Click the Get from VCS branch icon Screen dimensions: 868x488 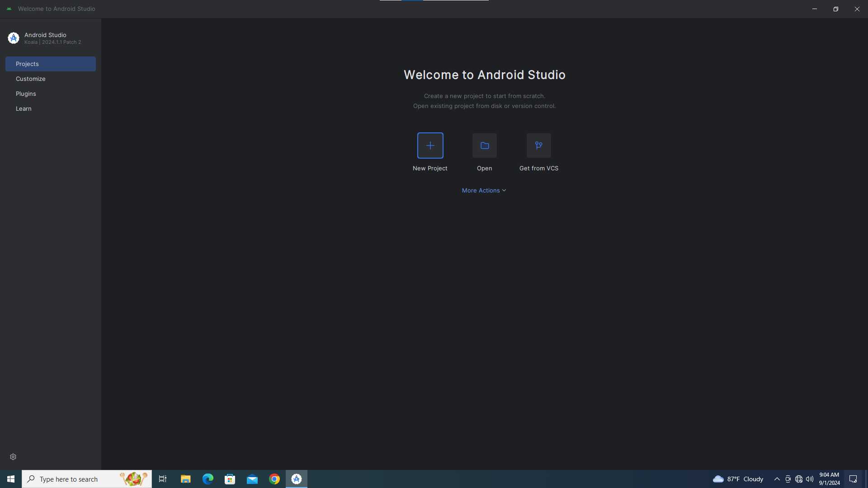pos(538,145)
